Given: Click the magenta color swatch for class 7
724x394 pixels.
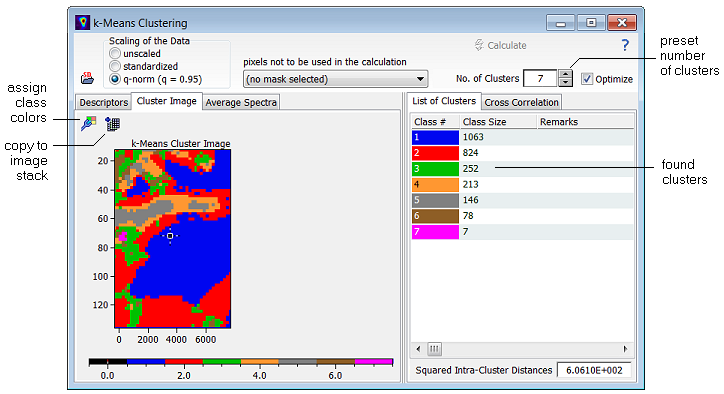Looking at the screenshot, I should click(435, 231).
